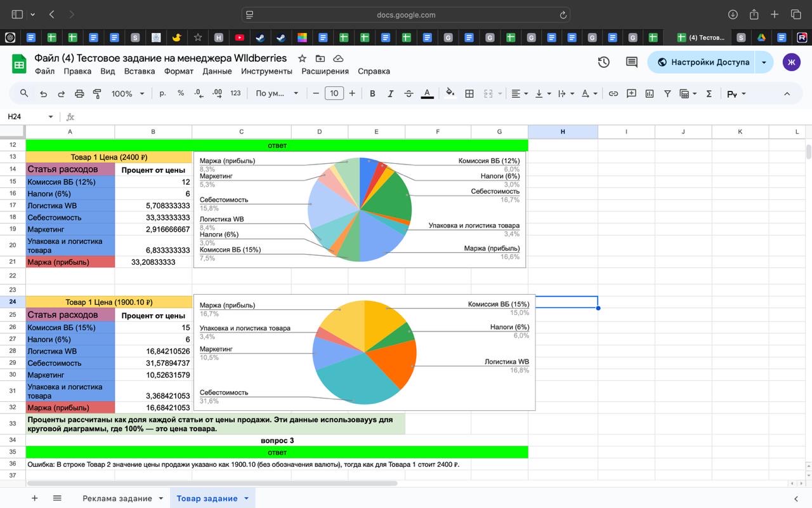Select column H header

click(x=563, y=131)
